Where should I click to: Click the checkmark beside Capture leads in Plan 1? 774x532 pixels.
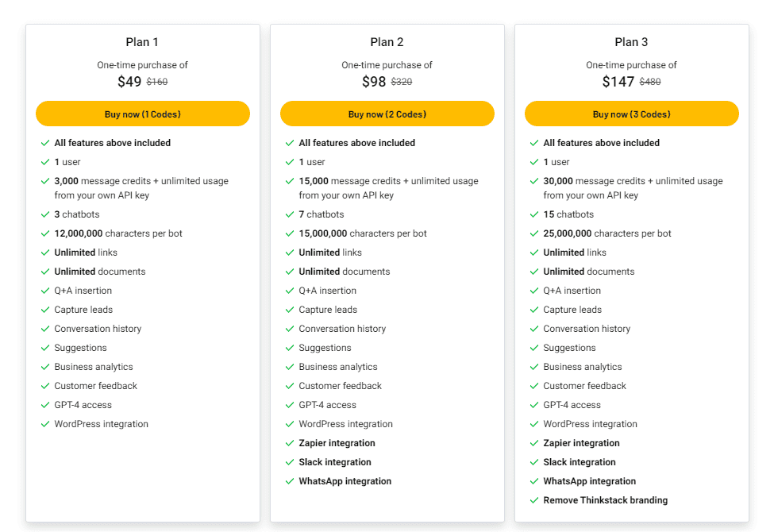click(x=45, y=310)
